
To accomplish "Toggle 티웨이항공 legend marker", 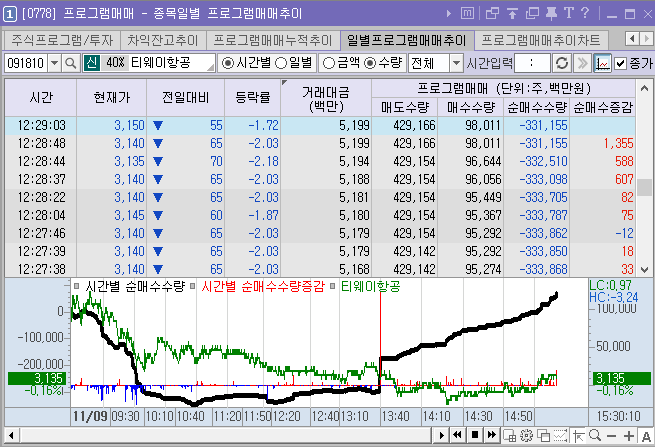I will click(x=333, y=286).
